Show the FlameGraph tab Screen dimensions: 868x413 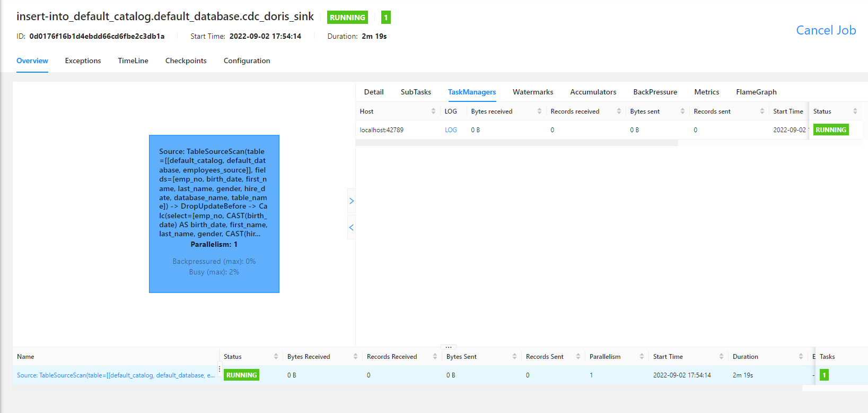pos(756,92)
